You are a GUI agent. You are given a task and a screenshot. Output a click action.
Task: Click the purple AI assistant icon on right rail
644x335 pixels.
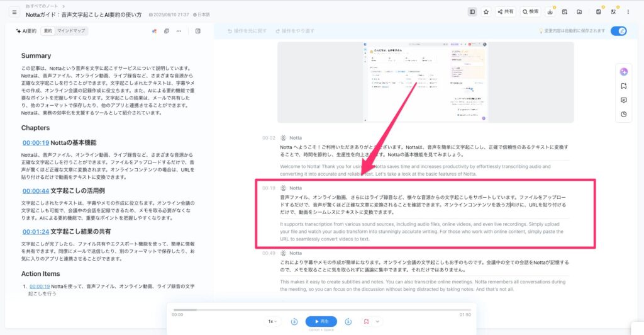click(623, 72)
